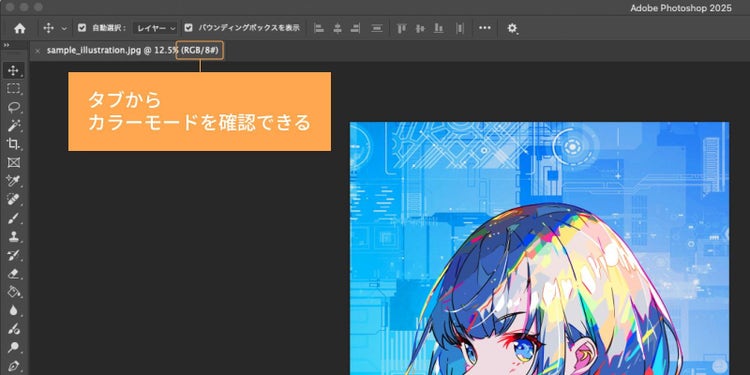This screenshot has width=750, height=375.
Task: Toggle the 自動選択 checkbox
Action: tap(82, 28)
